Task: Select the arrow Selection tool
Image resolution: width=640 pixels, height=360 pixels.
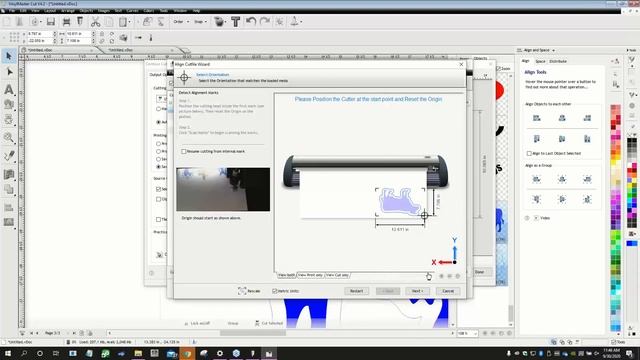Action: pos(9,56)
